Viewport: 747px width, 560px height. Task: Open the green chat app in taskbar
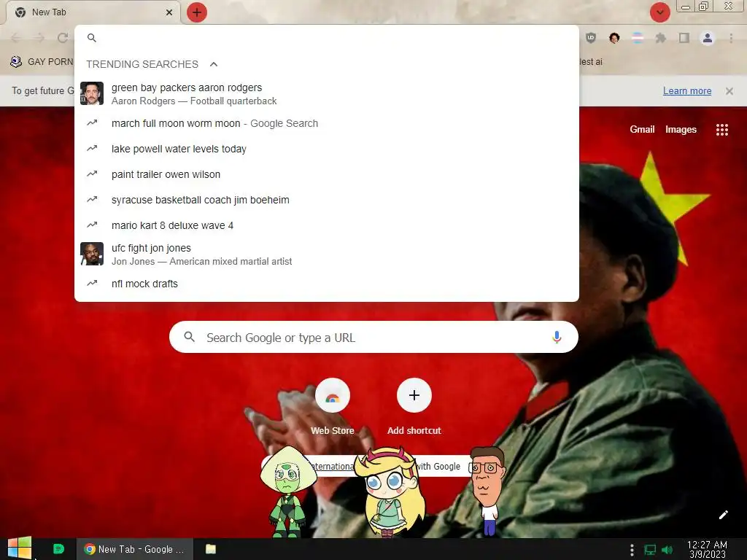point(58,549)
